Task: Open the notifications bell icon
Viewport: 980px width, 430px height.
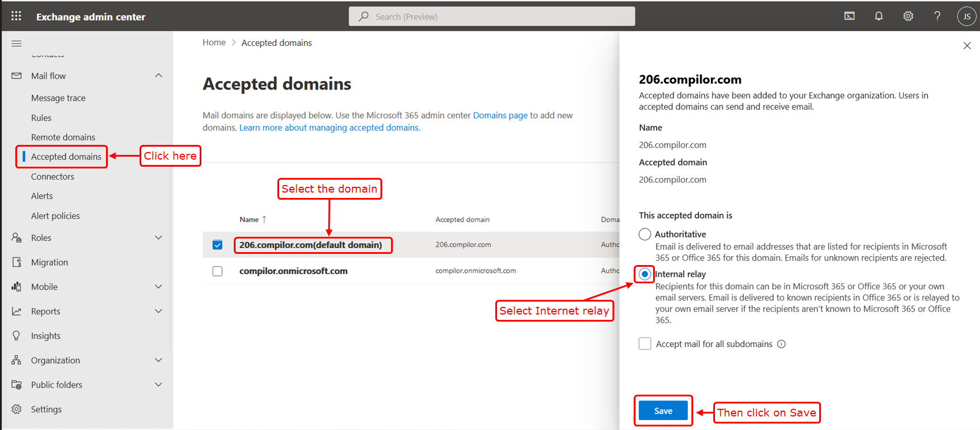Action: [879, 16]
